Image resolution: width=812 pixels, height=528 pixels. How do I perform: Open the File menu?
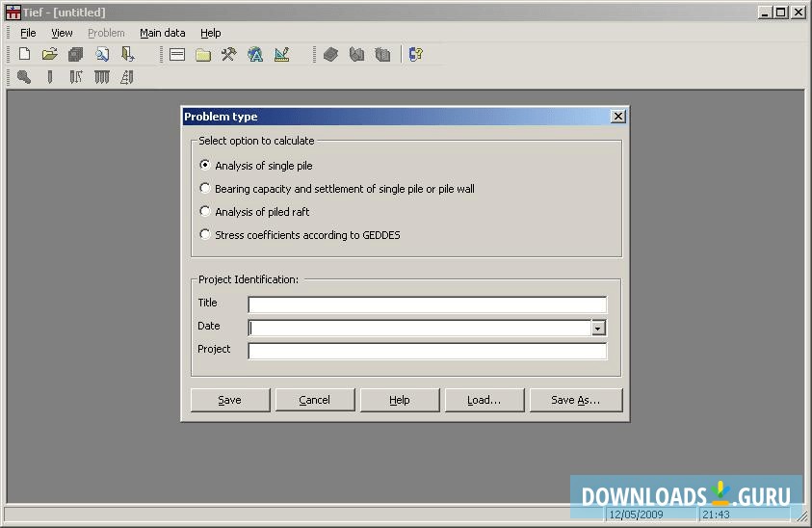tap(28, 33)
